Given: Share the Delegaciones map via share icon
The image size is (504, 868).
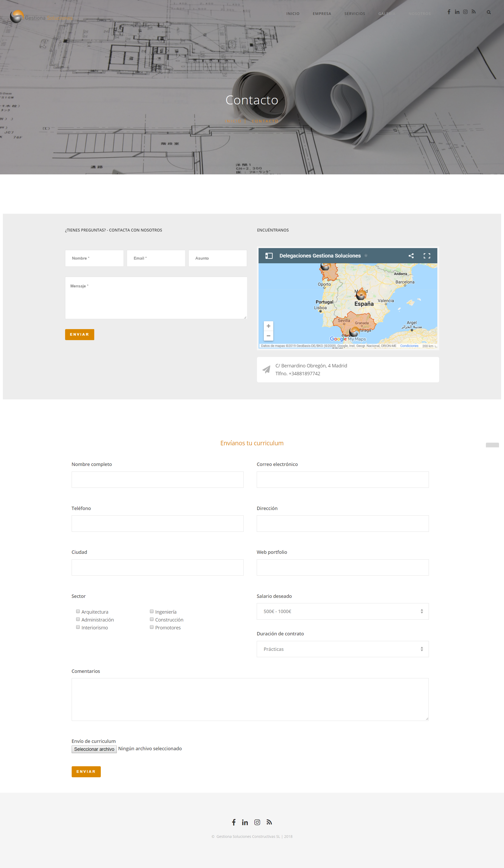Looking at the screenshot, I should (411, 256).
